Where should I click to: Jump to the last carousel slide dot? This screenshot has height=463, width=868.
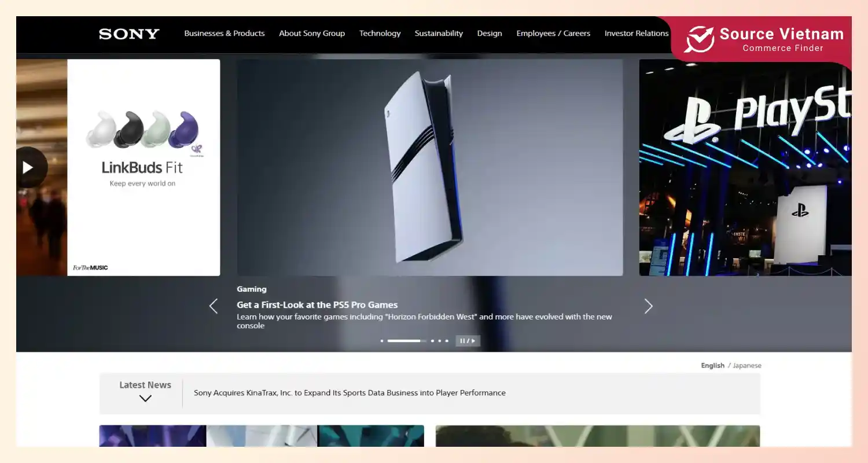(447, 341)
